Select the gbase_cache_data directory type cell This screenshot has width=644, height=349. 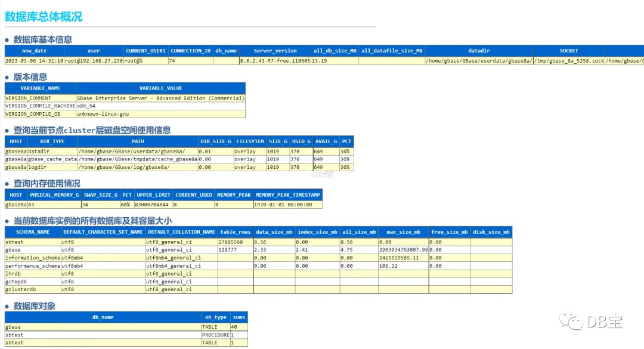tap(52, 159)
